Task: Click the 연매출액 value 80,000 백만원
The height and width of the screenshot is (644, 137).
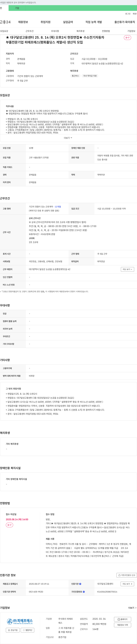Action: tap(99, 624)
